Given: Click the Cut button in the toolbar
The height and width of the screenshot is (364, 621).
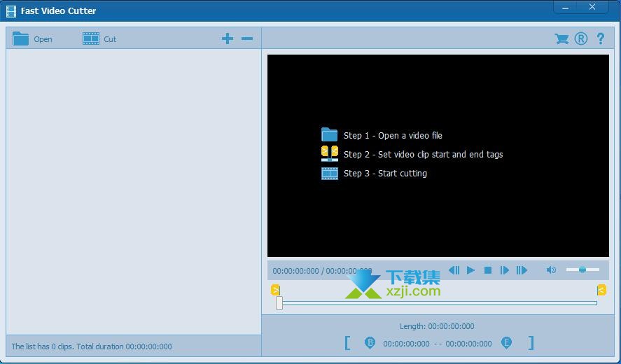Looking at the screenshot, I should [x=99, y=39].
